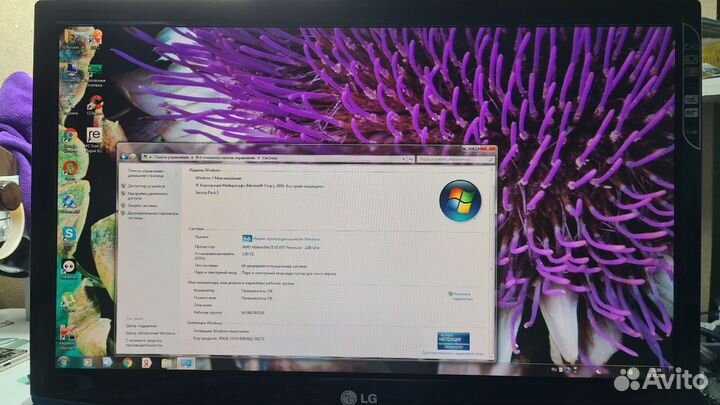The width and height of the screenshot is (720, 405).
Task: Open the Kaspersky desktop icon
Action: 68,331
